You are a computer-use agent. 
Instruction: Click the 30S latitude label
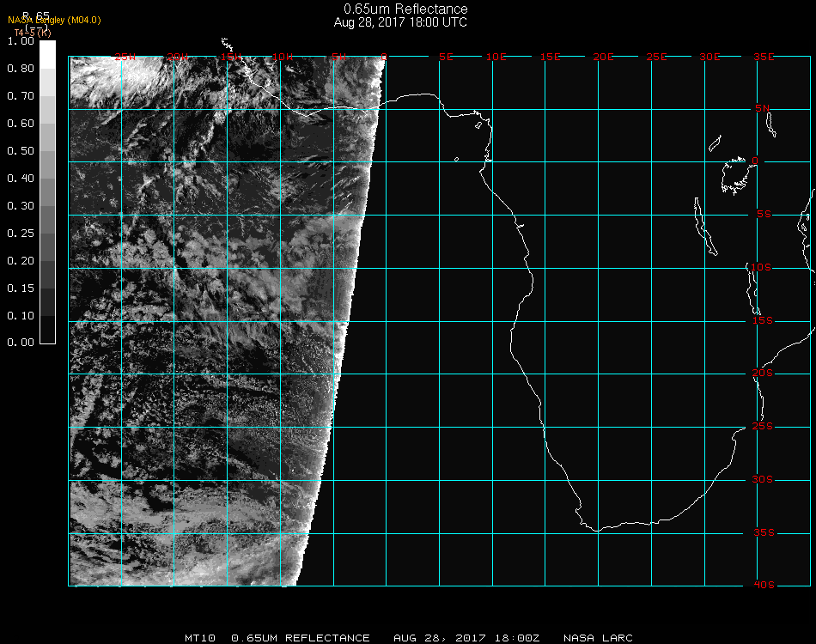click(763, 480)
